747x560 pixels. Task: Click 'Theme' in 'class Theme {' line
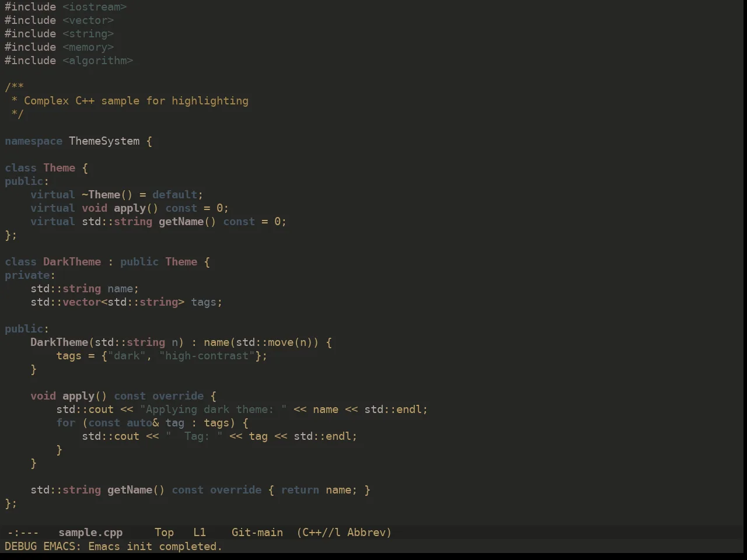(x=59, y=168)
